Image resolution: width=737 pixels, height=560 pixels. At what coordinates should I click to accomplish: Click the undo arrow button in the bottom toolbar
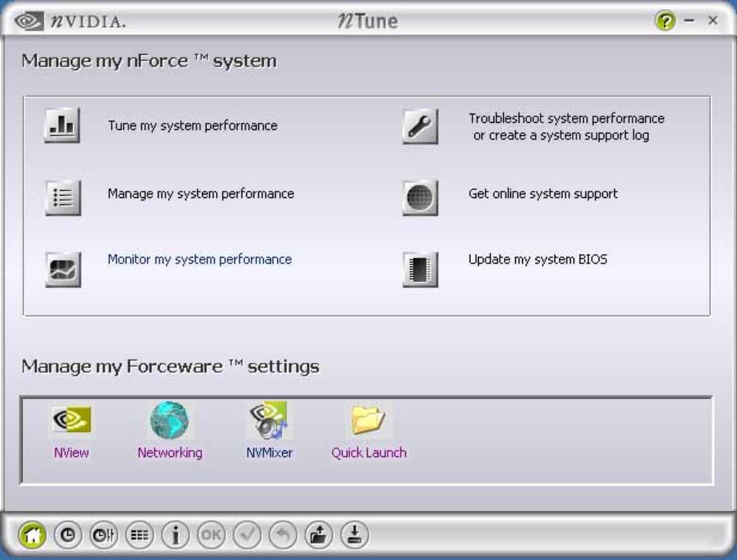tap(282, 535)
